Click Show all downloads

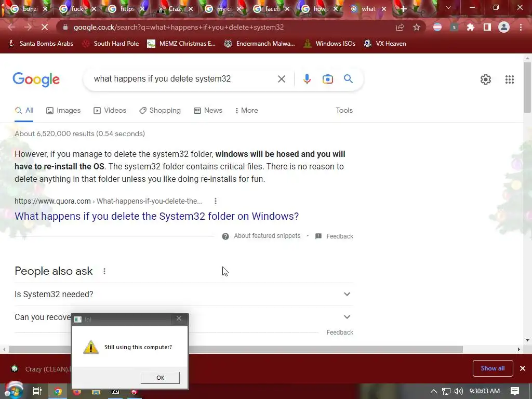(493, 368)
